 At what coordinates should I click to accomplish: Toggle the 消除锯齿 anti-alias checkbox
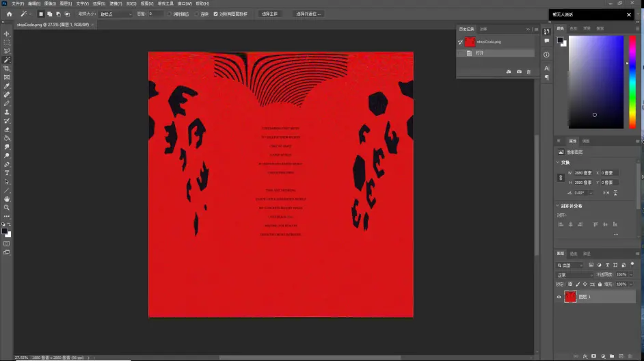click(x=170, y=14)
